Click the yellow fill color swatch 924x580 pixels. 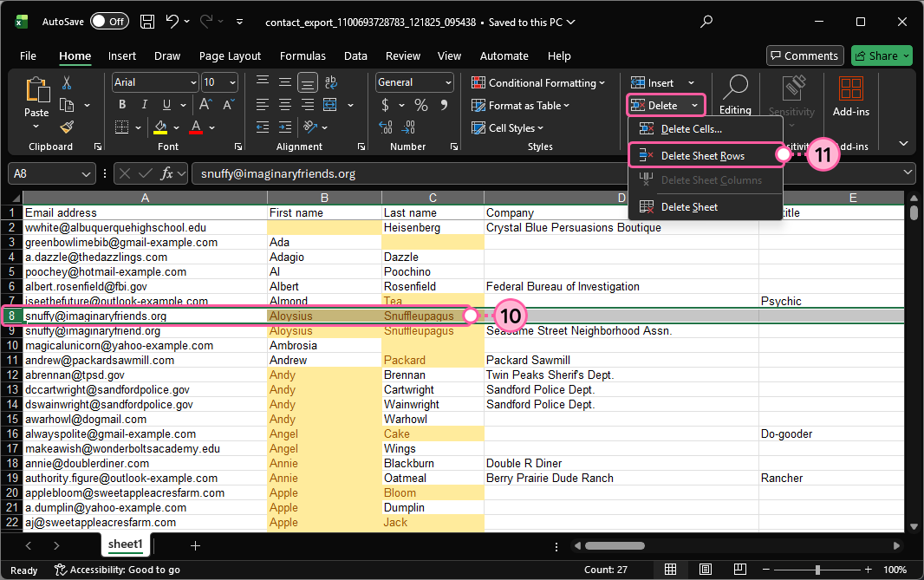(160, 127)
